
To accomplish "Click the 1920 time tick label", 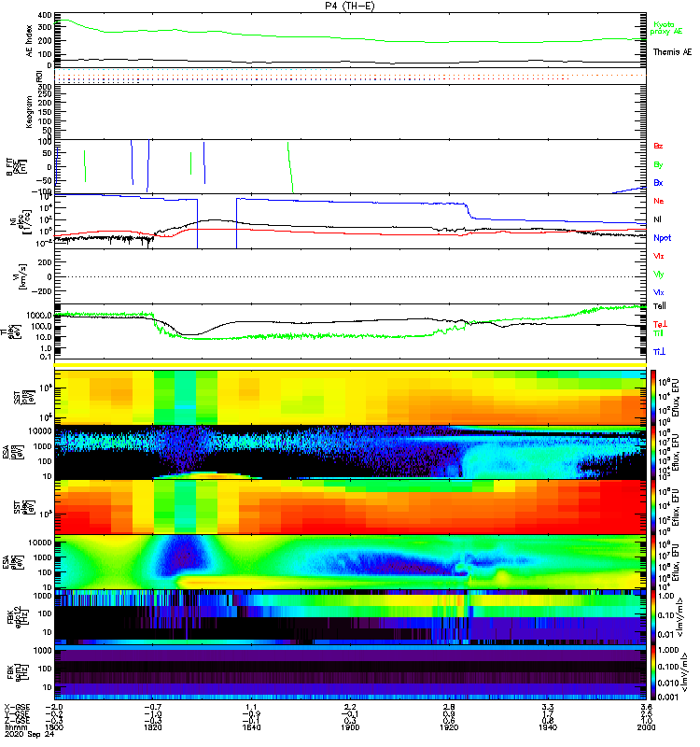I will (x=449, y=727).
